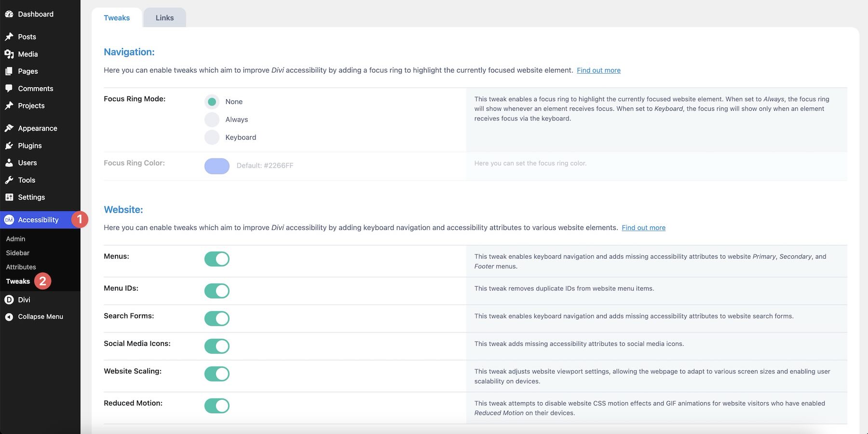Go to Pages in the sidebar
Viewport: 868px width, 434px height.
coord(28,71)
